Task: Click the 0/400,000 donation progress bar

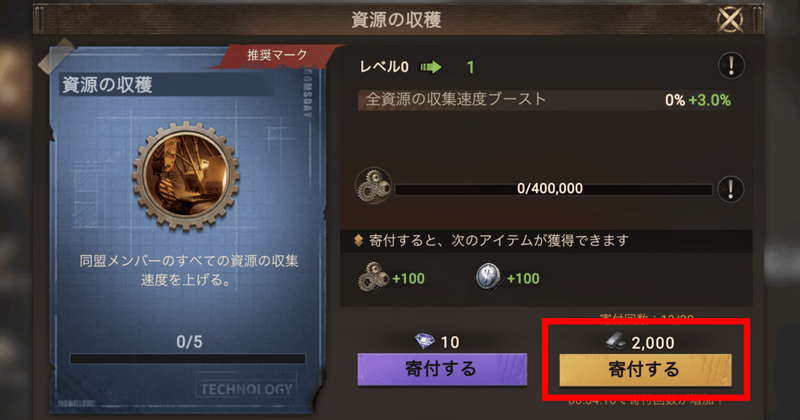Action: coord(553,189)
